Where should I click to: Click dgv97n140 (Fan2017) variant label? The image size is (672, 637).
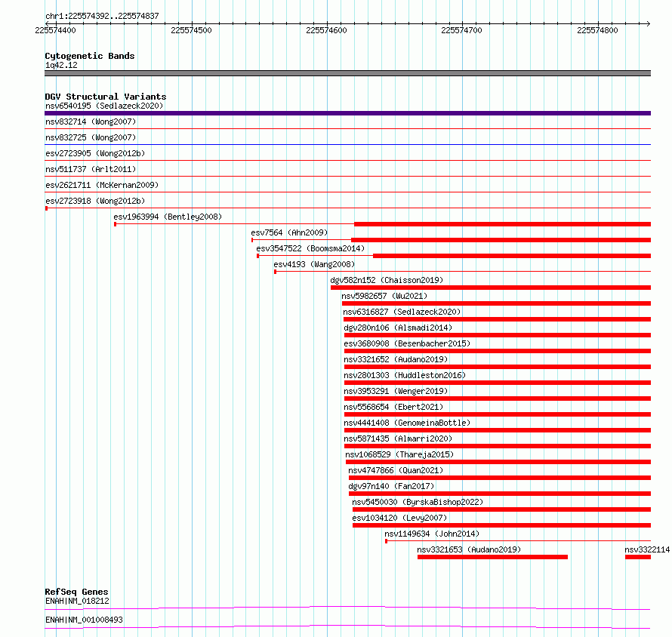point(391,486)
